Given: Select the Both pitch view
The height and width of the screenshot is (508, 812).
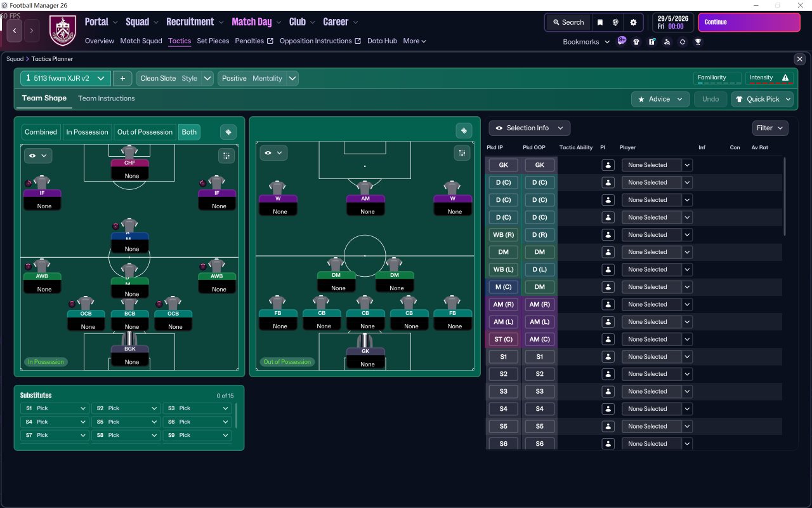Looking at the screenshot, I should tap(189, 132).
